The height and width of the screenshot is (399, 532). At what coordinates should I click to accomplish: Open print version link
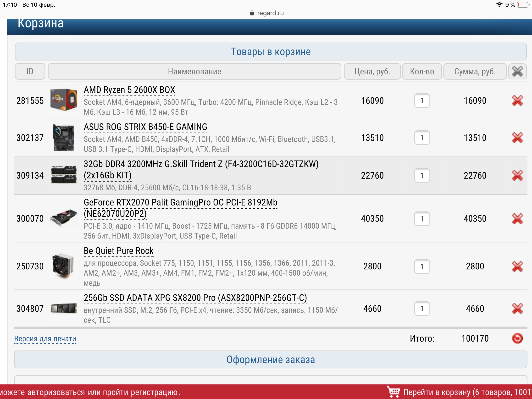[45, 338]
